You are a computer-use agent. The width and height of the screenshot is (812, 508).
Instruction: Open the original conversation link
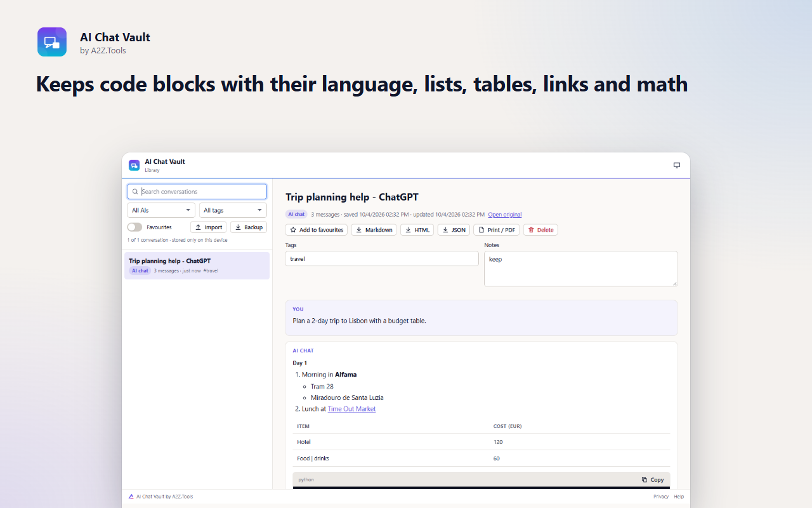tap(505, 215)
